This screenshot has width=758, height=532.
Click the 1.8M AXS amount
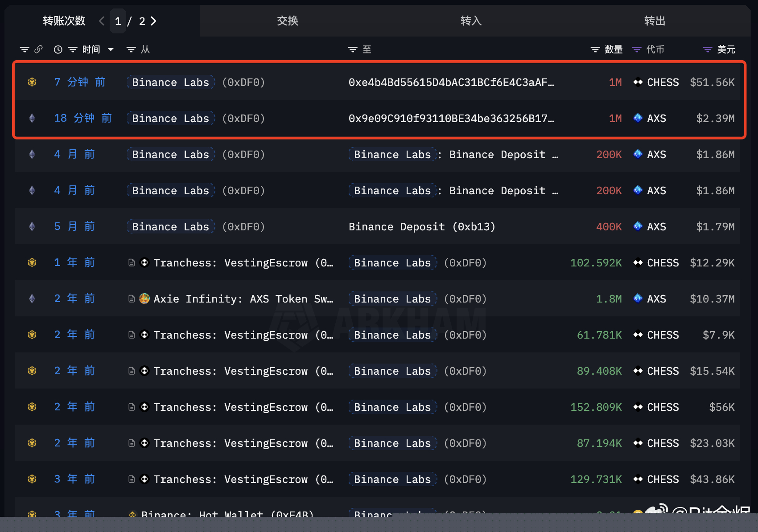coord(609,299)
